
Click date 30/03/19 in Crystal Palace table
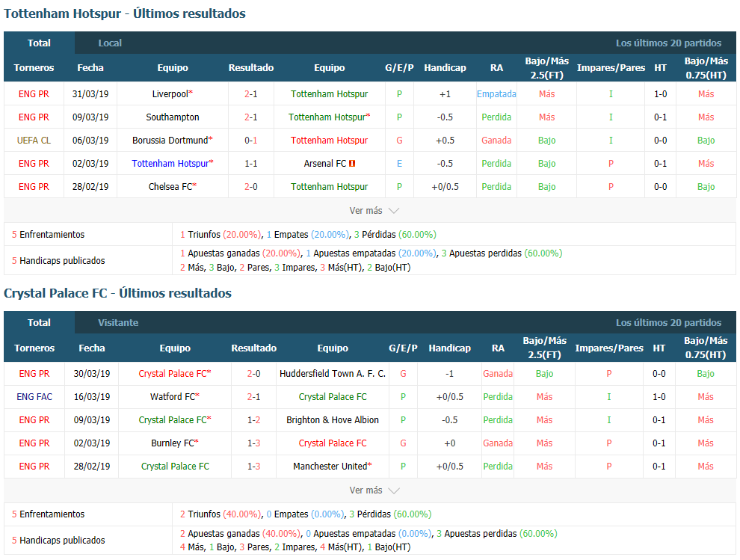coord(91,374)
